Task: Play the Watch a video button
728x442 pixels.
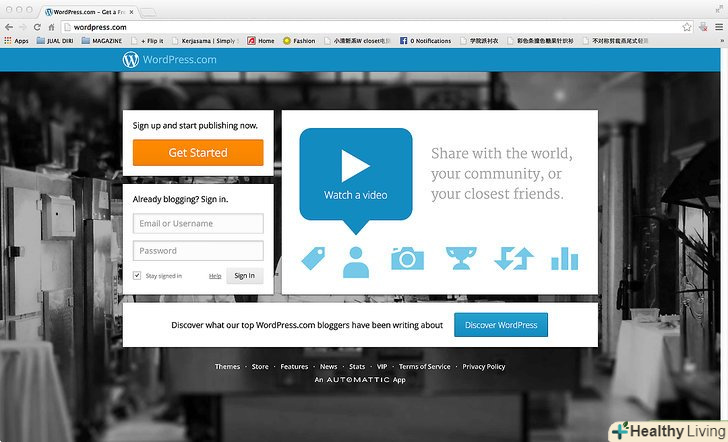Action: click(x=356, y=174)
